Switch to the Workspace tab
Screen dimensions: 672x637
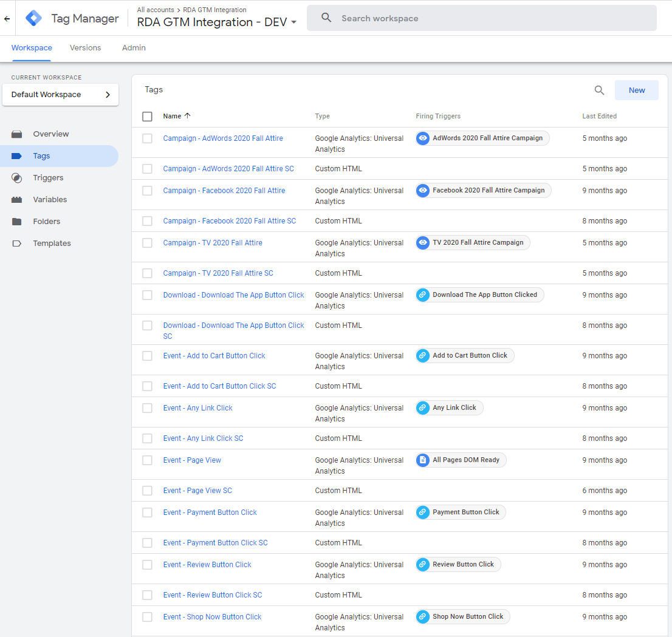(x=32, y=47)
